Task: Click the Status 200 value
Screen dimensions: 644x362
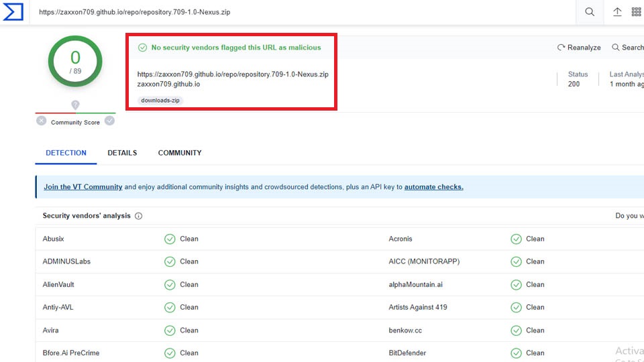Action: [x=574, y=84]
